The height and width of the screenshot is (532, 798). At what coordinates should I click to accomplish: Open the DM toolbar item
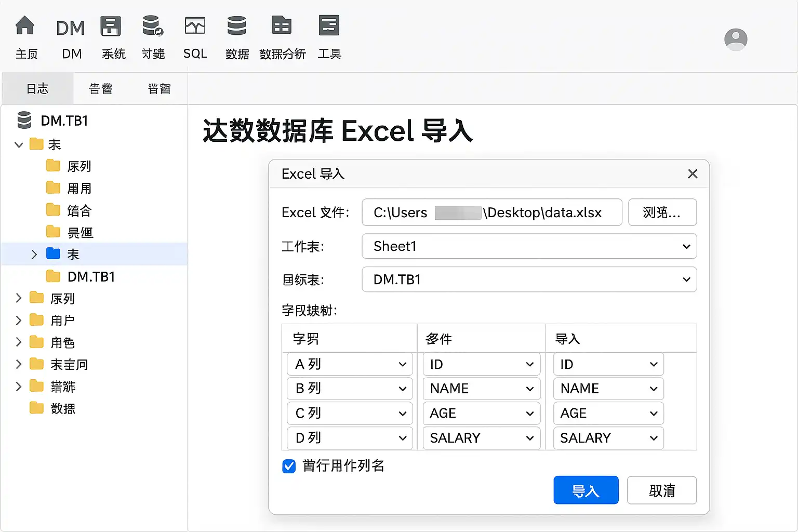tap(71, 28)
